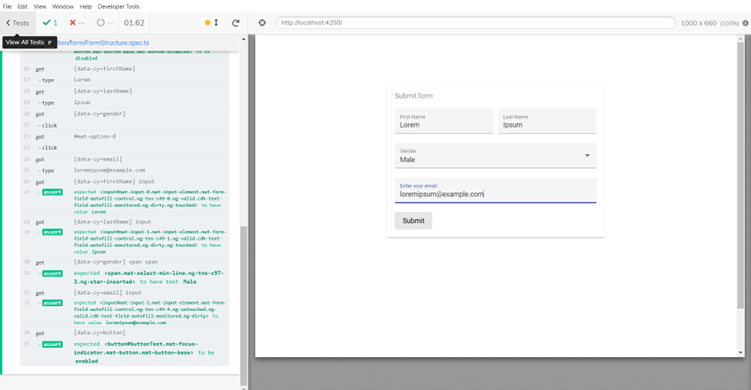Toggle auto-scrolling arrow icon in runner toolbar
This screenshot has width=751, height=390.
pyautogui.click(x=216, y=23)
